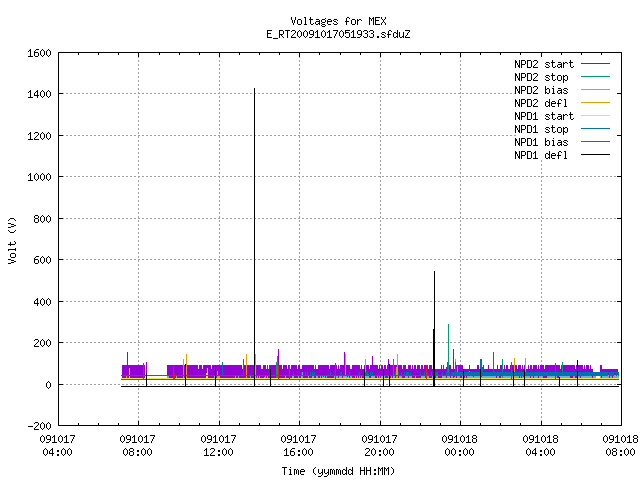Click the 'Volt (V)' y-axis title
Viewport: 640px width, 480px height.
(12, 240)
